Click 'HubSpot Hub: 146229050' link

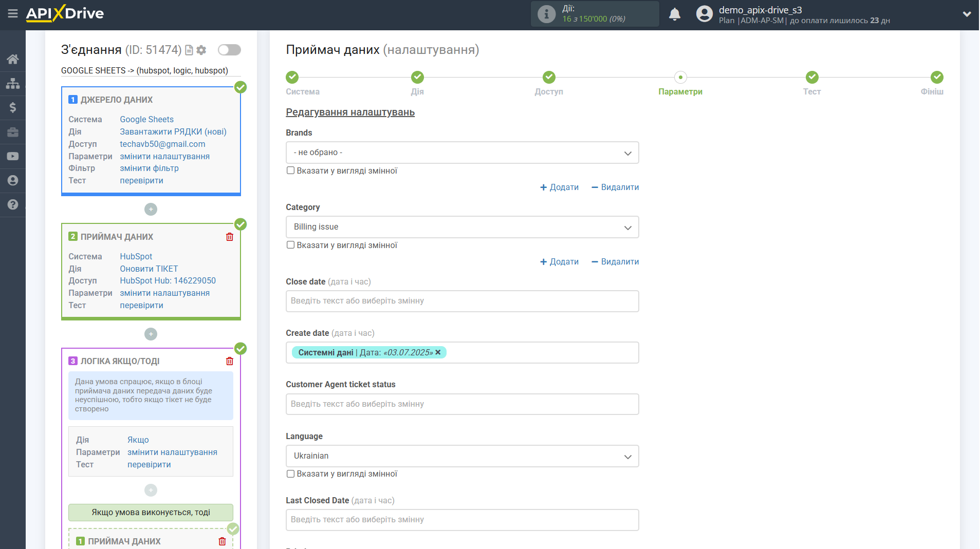[168, 280]
